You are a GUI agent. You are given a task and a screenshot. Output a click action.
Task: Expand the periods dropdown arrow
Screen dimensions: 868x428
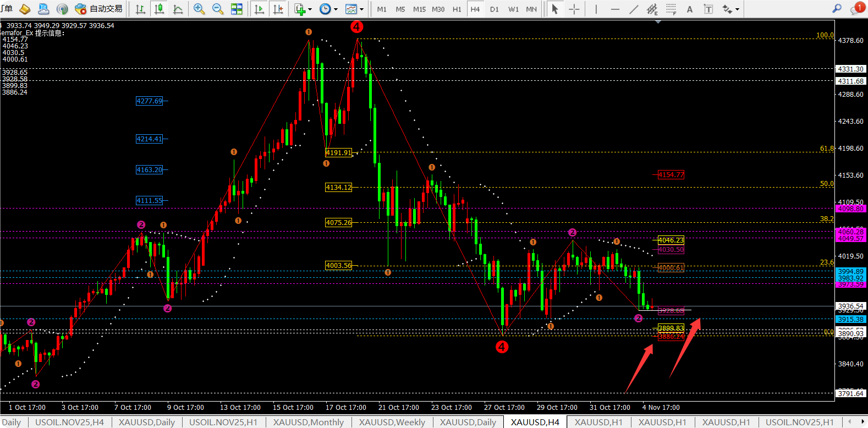click(336, 9)
